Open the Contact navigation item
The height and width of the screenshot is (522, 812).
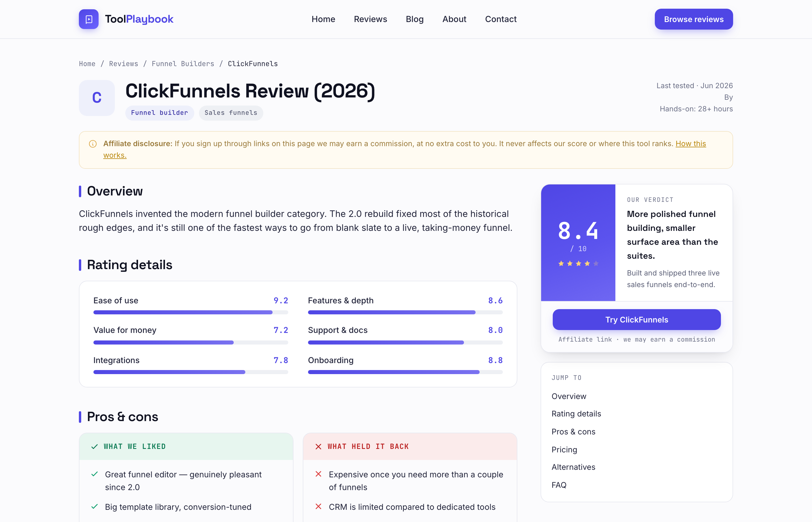(501, 19)
